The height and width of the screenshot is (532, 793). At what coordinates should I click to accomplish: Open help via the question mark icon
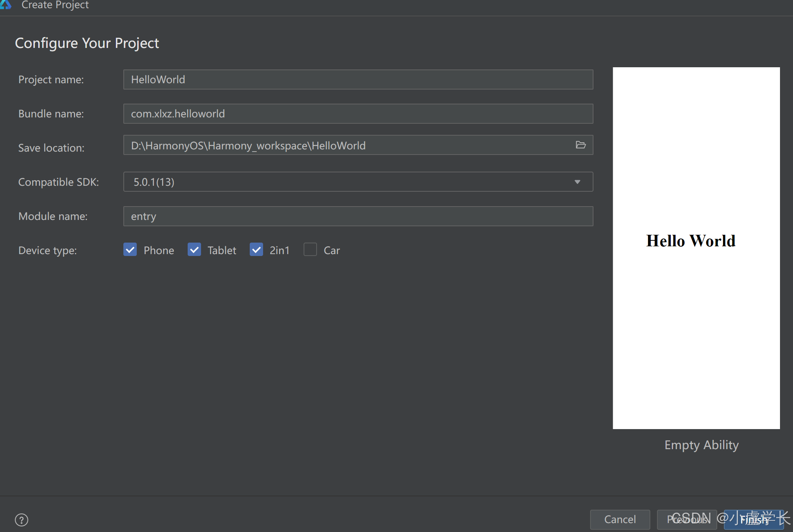(x=22, y=519)
